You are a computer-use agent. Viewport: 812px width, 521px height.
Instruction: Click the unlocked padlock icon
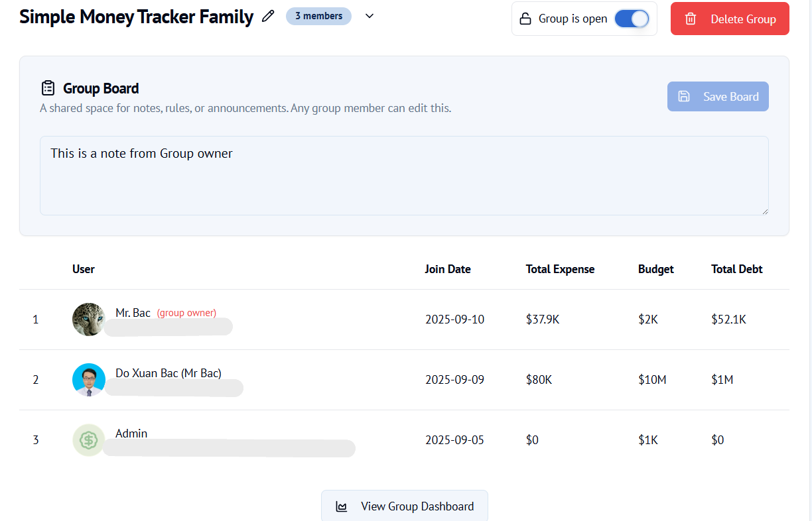tap(525, 19)
